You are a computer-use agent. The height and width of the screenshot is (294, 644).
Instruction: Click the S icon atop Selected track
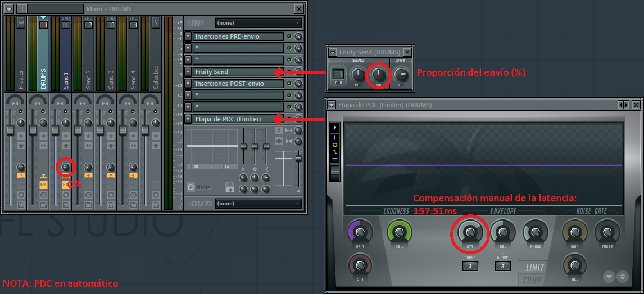tap(156, 22)
